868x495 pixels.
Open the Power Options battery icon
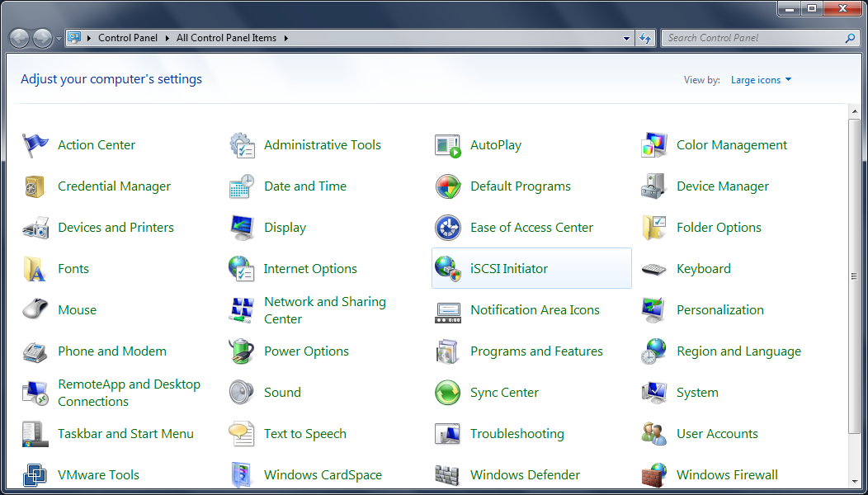(x=242, y=351)
